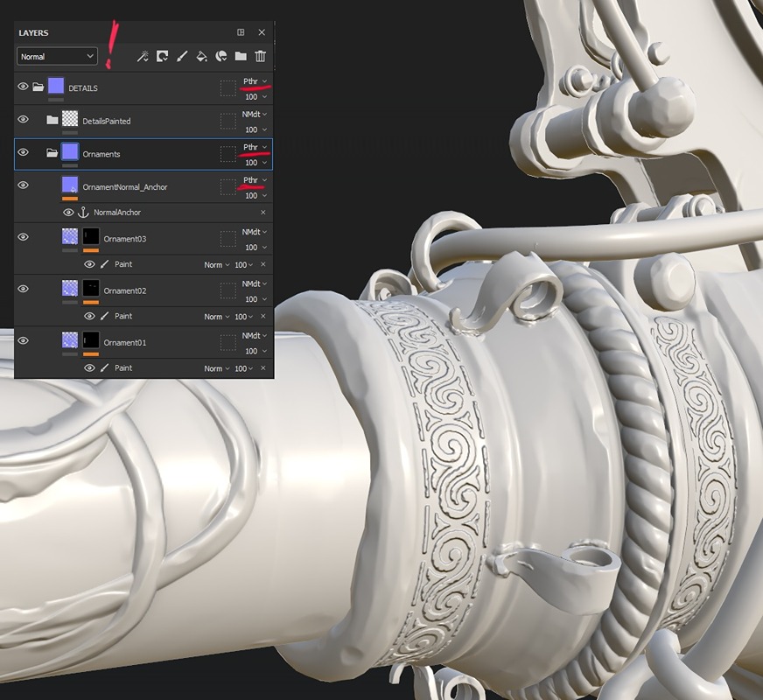Toggle NormalAnchor anchor point visibility

[68, 213]
